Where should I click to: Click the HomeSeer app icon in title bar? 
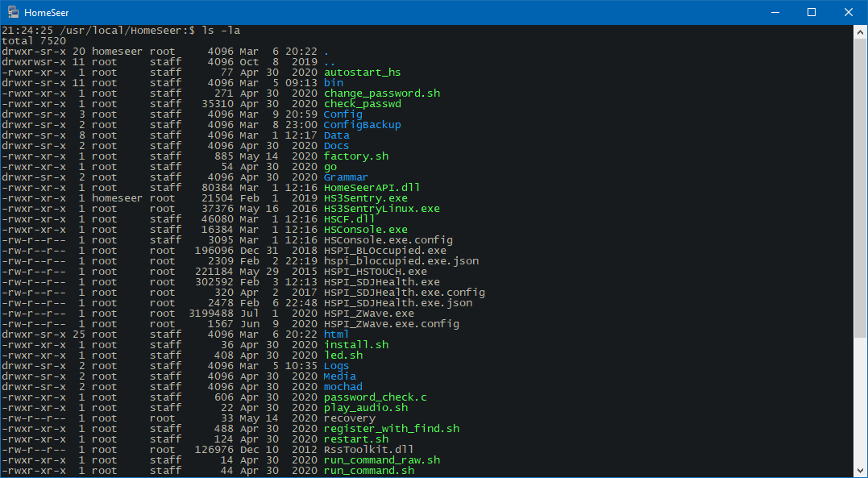tap(13, 12)
